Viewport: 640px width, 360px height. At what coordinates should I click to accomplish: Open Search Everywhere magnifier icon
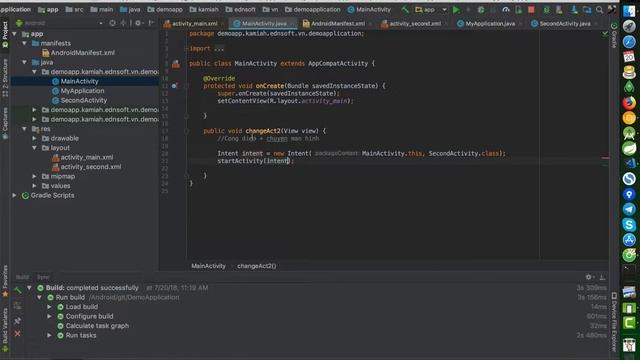click(x=599, y=9)
